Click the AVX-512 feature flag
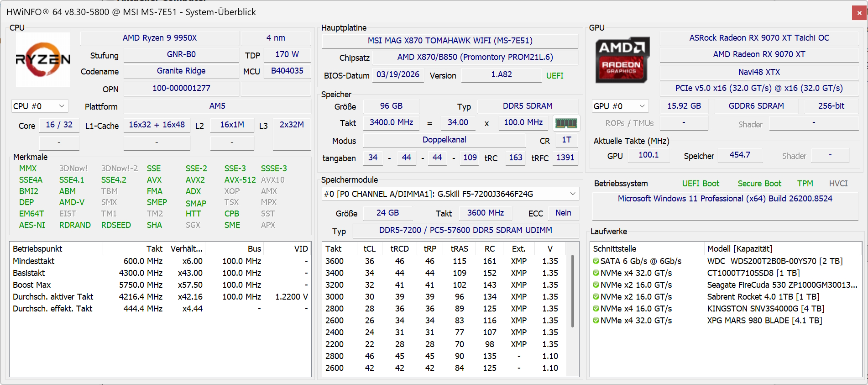868x385 pixels. pos(240,180)
